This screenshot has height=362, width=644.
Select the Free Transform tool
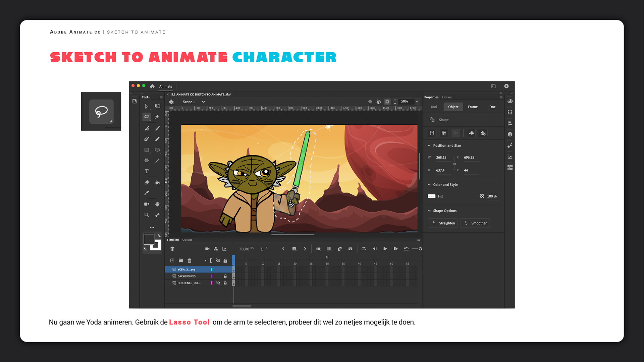pyautogui.click(x=157, y=106)
